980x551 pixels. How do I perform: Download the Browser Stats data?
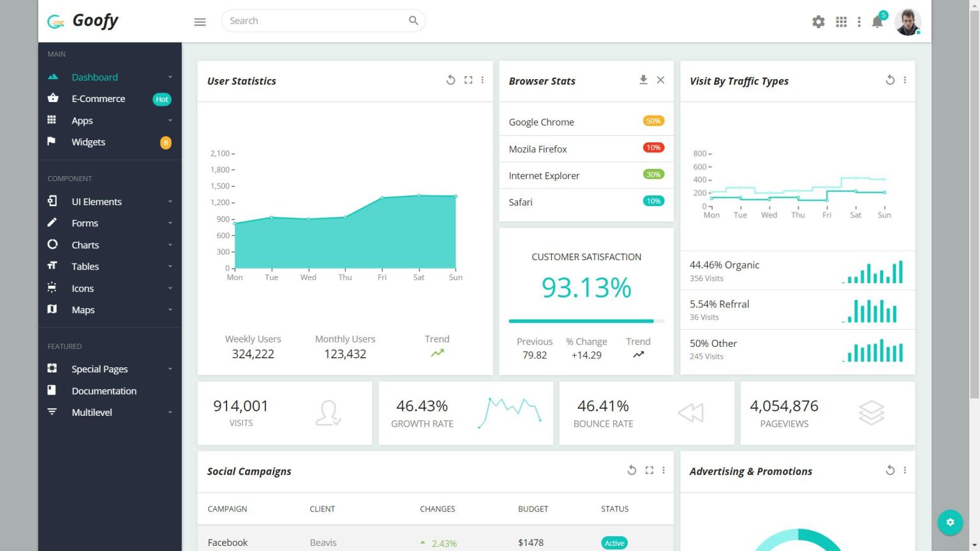643,80
